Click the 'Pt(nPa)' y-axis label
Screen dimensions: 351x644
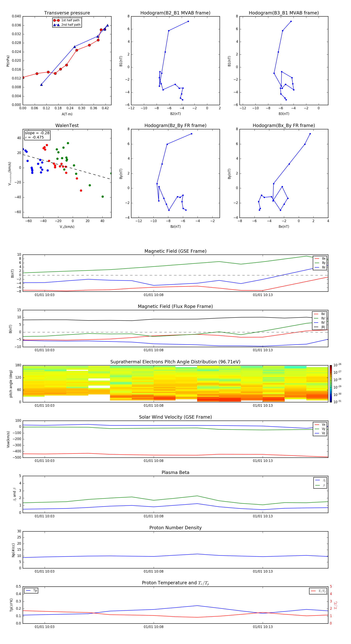click(x=8, y=61)
